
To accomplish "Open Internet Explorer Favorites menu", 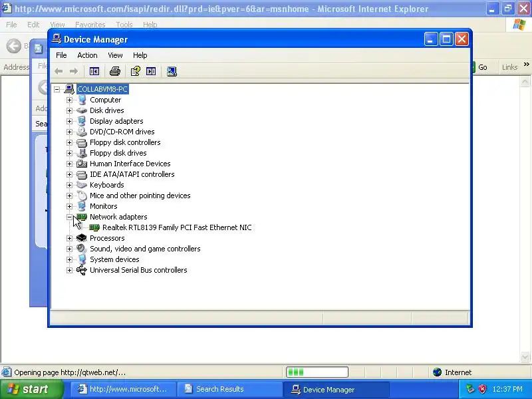I will pos(90,25).
